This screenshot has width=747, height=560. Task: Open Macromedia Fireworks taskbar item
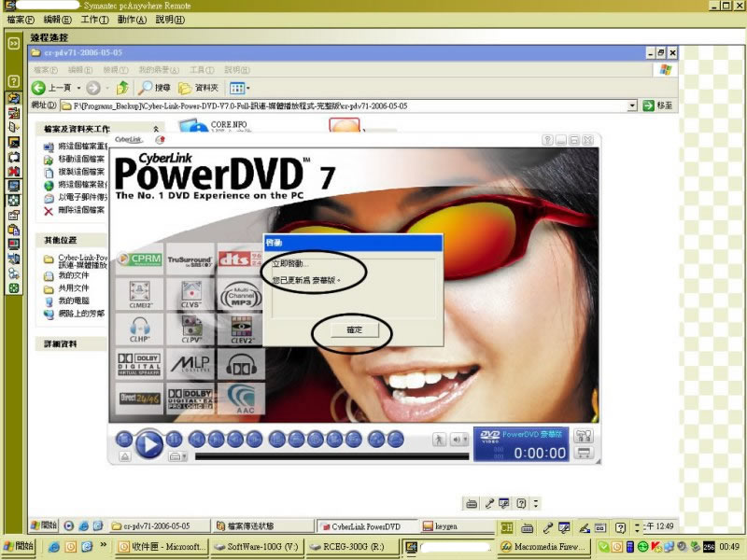543,546
